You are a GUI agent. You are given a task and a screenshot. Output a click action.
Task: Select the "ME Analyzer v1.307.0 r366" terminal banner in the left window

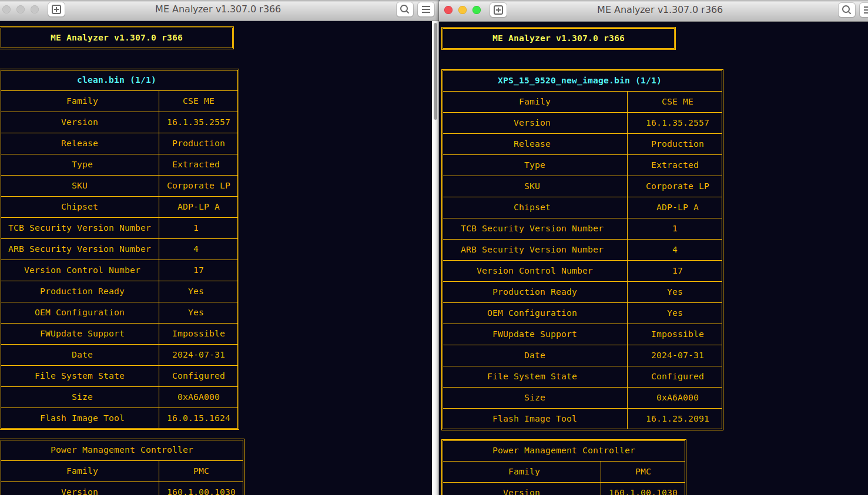coord(116,38)
